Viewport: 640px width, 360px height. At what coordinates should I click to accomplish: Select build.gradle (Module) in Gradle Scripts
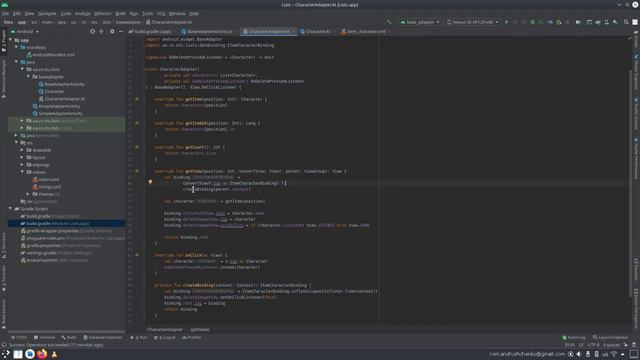click(x=55, y=224)
